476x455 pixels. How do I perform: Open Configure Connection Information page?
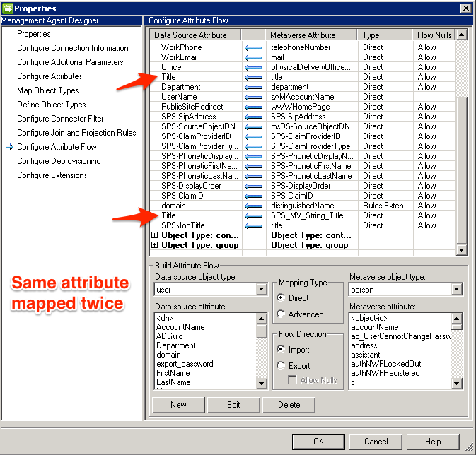(73, 48)
